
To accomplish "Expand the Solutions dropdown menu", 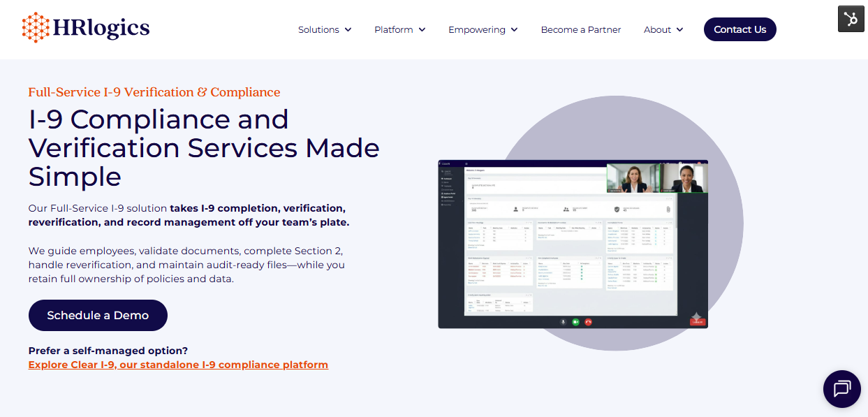I will (x=325, y=29).
